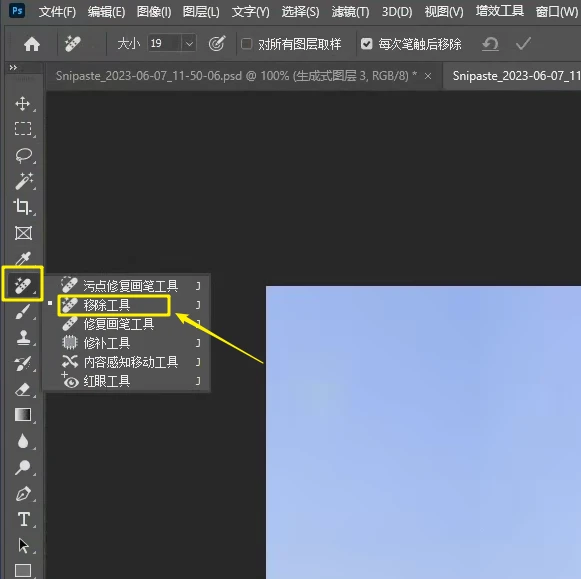This screenshot has height=579, width=581.
Task: Open the tool preset picker bandage icon
Action: pyautogui.click(x=73, y=44)
